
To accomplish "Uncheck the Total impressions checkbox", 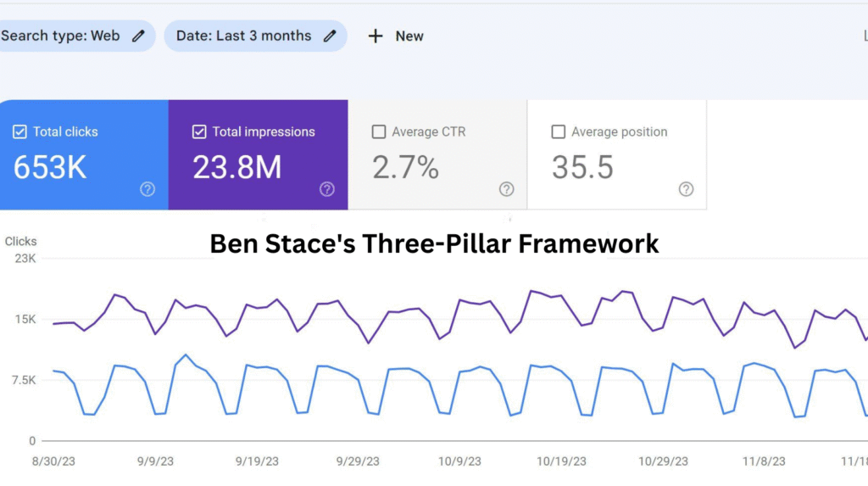I will point(199,131).
